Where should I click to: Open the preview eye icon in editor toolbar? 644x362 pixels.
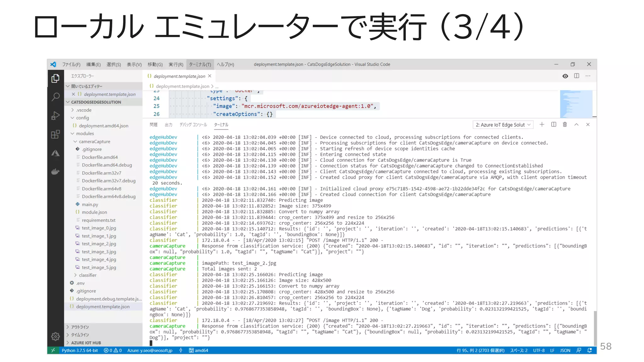point(565,76)
